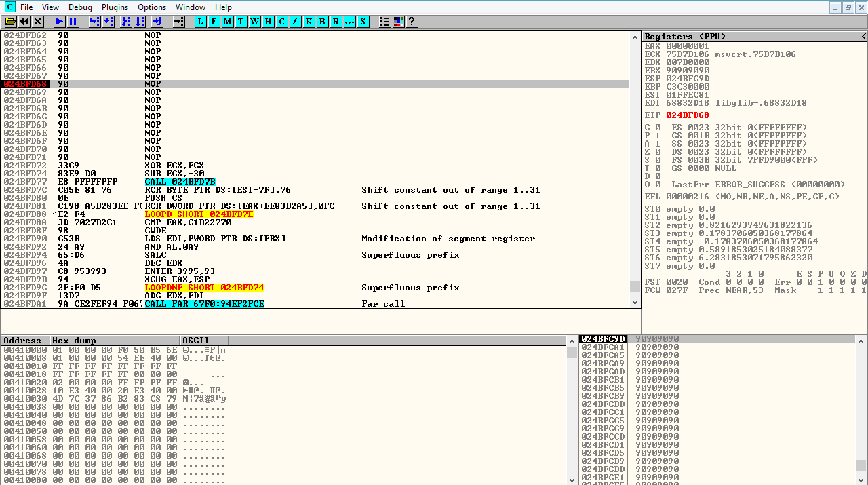Open the File menu
The height and width of the screenshot is (485, 868).
click(26, 7)
